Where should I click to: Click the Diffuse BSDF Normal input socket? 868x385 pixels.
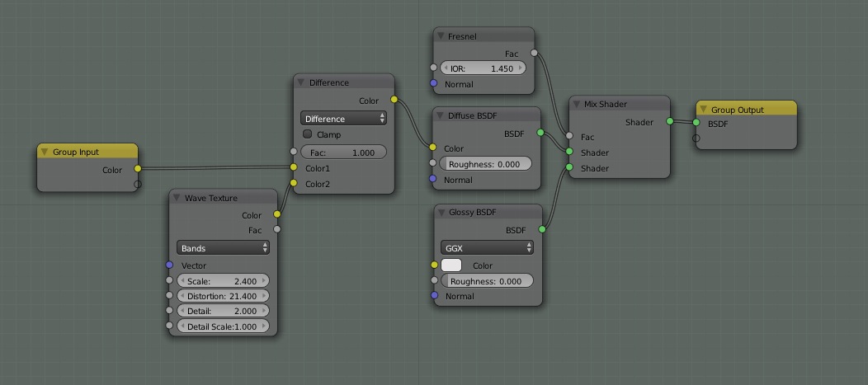coord(433,179)
